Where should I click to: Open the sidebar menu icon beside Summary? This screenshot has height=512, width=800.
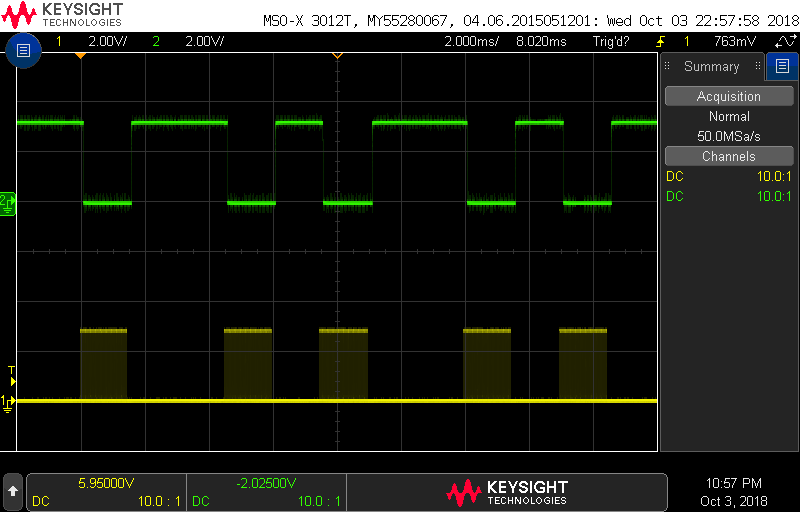click(x=782, y=66)
